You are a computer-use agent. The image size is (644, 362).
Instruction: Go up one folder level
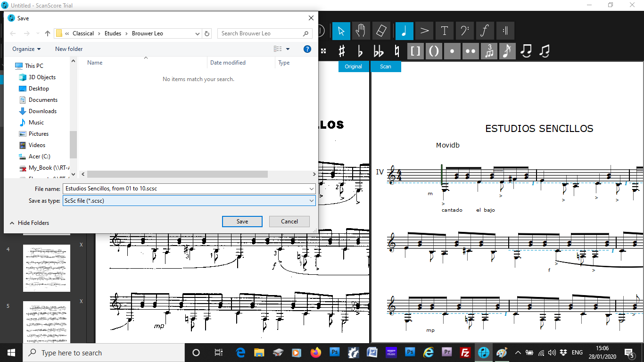(48, 33)
